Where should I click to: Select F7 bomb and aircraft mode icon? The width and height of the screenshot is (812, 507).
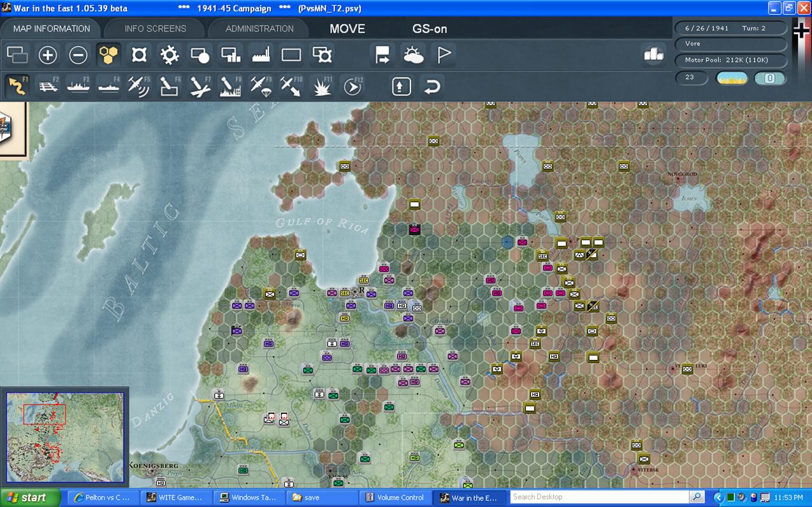[200, 85]
